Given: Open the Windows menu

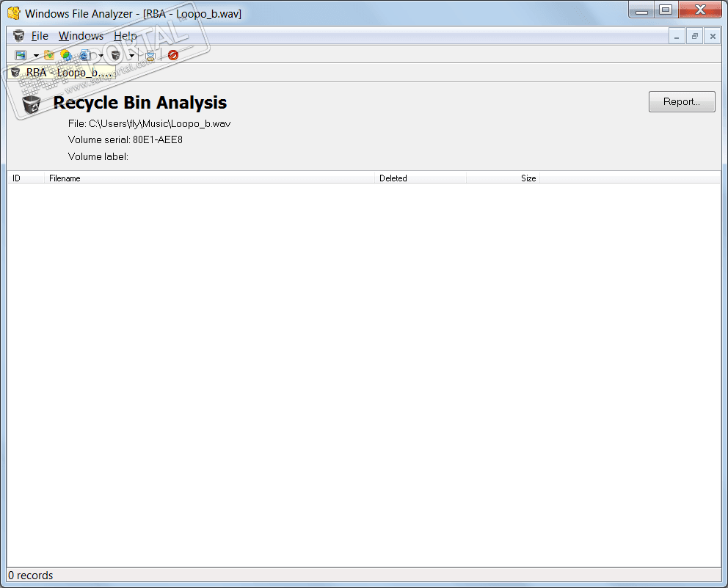Looking at the screenshot, I should (81, 36).
